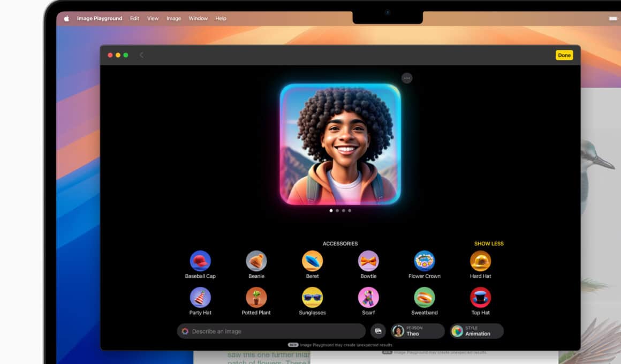This screenshot has width=621, height=364.
Task: Open the Help menu
Action: coord(221,19)
